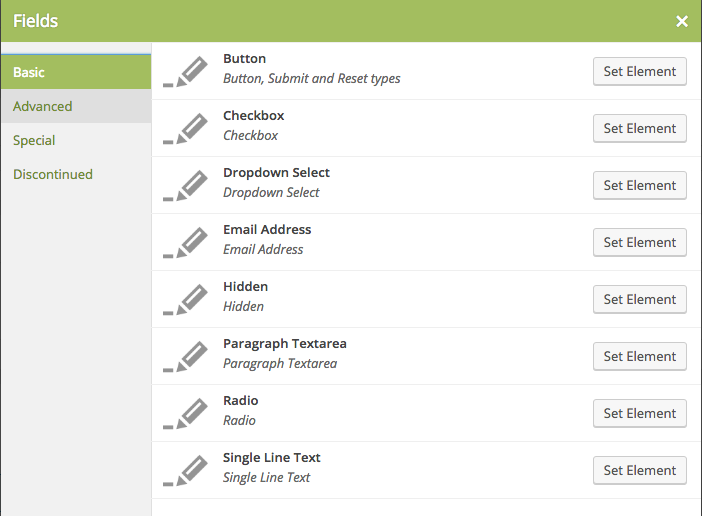Viewport: 702px width, 516px height.
Task: Click the pencil icon beside Button field
Action: [186, 72]
